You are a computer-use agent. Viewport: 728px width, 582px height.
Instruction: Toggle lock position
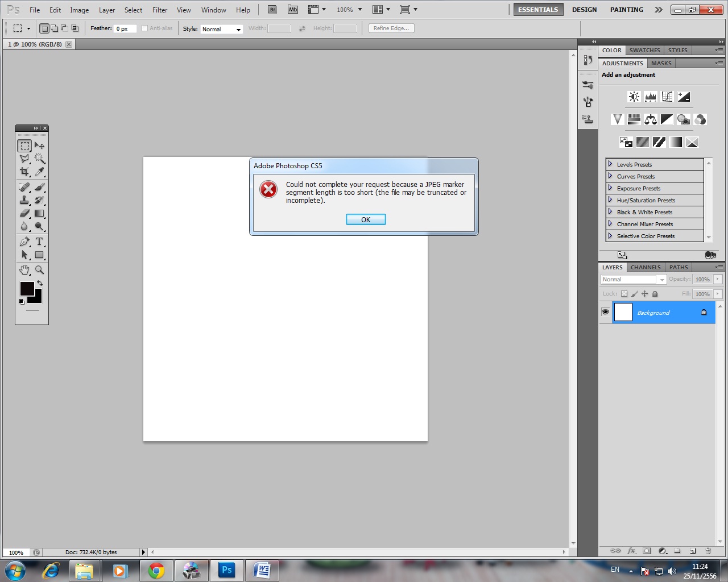point(644,294)
